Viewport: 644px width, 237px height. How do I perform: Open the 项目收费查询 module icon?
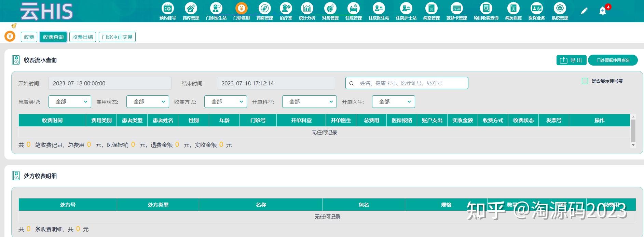pyautogui.click(x=486, y=8)
